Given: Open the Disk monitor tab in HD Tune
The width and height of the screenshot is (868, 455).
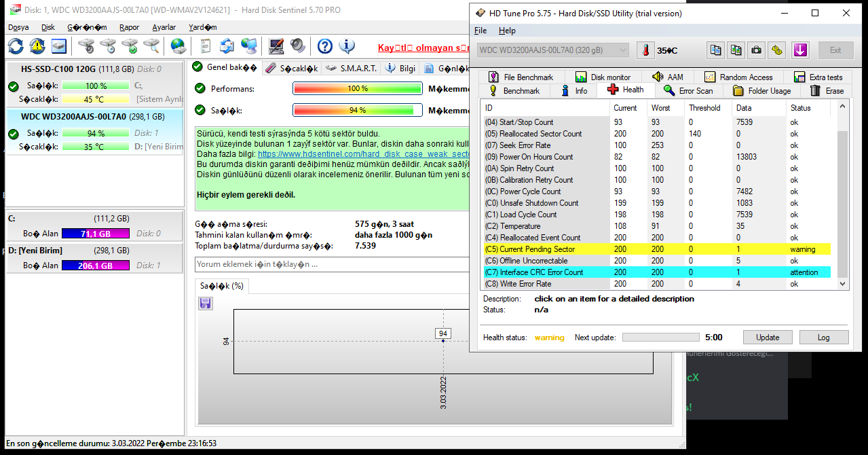Looking at the screenshot, I should click(603, 77).
